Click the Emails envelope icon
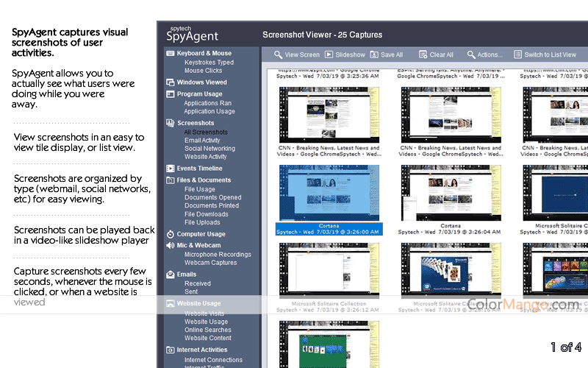588x368 pixels. [x=171, y=275]
